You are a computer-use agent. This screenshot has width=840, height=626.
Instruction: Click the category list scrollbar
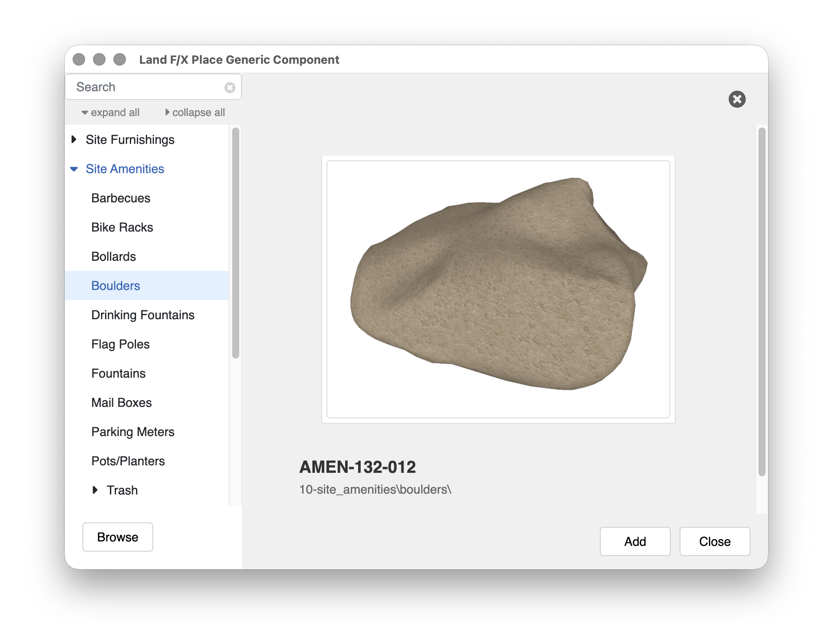tap(236, 243)
